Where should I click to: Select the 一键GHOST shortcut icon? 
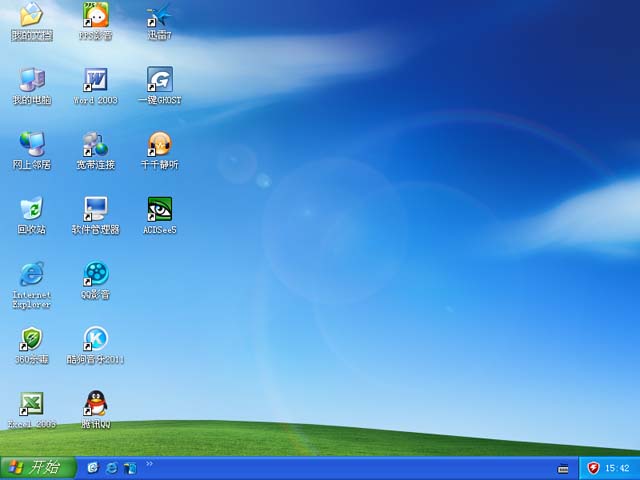pos(159,80)
